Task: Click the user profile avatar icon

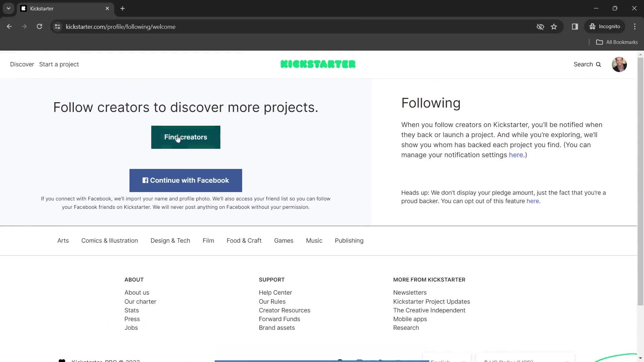Action: click(619, 64)
